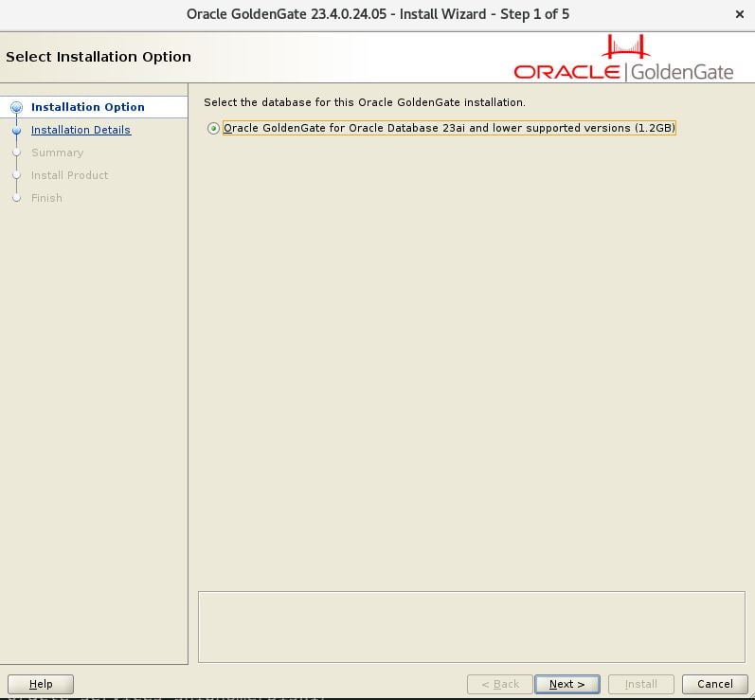Go to the Installation Details step link
This screenshot has width=755, height=700.
tap(81, 130)
